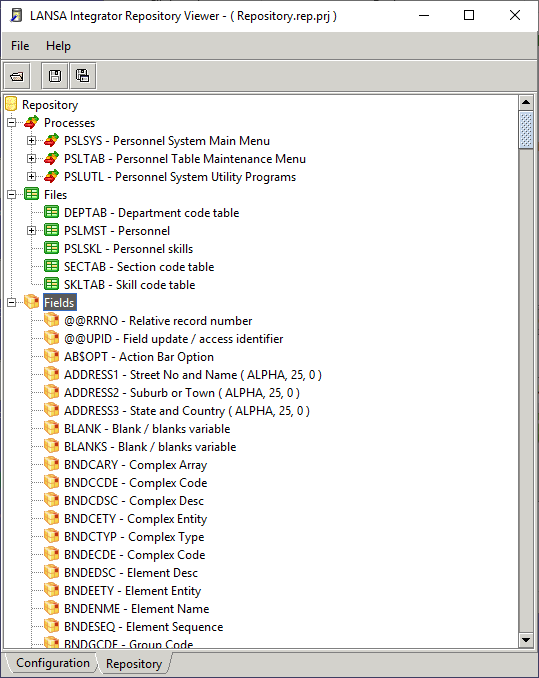This screenshot has height=678, width=539.
Task: Click the yellow Repository root icon
Action: [x=11, y=104]
